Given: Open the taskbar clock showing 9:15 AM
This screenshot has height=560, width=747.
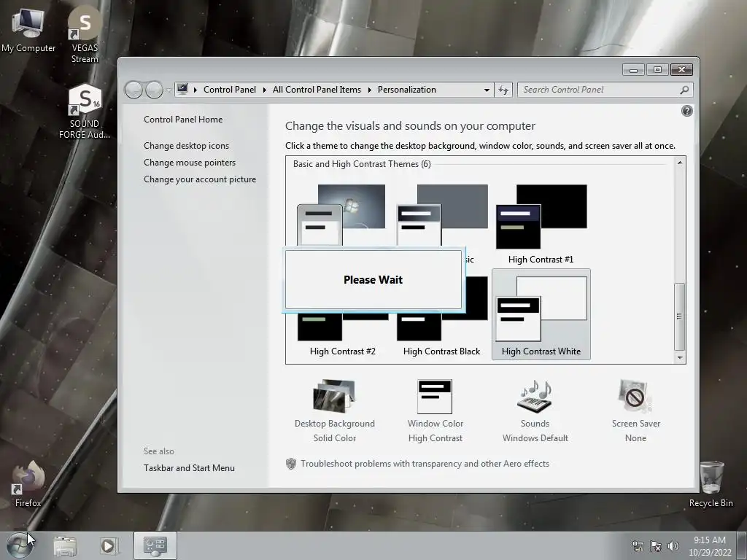Looking at the screenshot, I should [710, 546].
